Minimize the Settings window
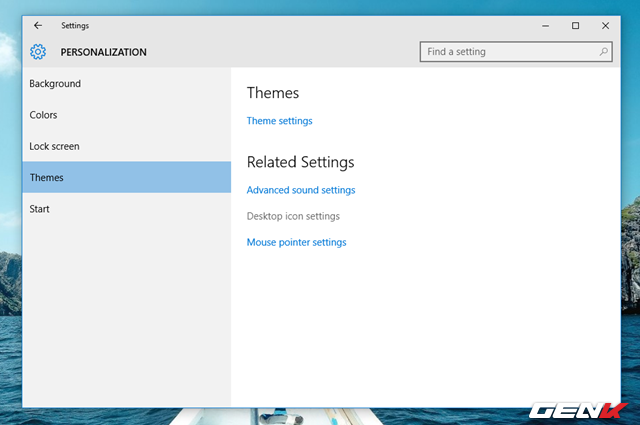 545,26
